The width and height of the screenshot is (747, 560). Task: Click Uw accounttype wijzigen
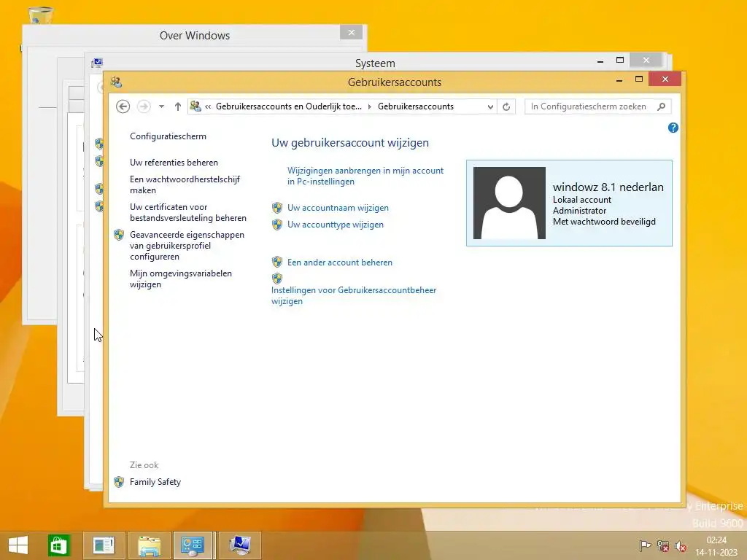(336, 225)
